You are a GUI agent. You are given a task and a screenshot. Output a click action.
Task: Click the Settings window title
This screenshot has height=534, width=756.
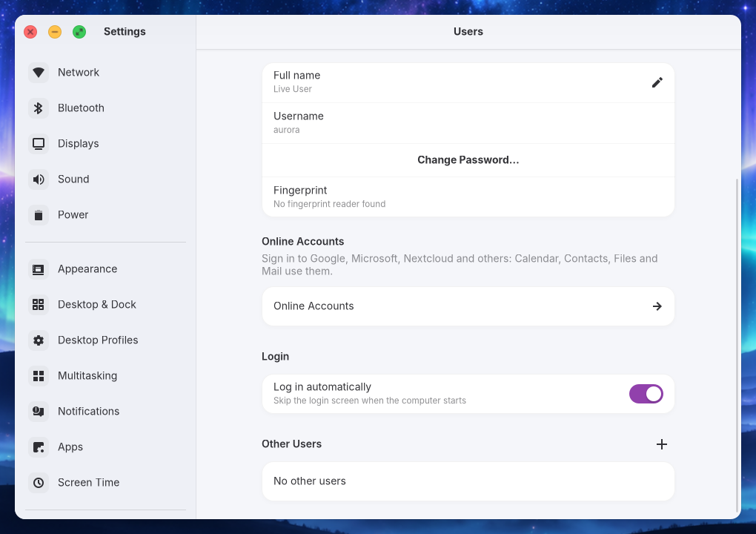(x=125, y=32)
